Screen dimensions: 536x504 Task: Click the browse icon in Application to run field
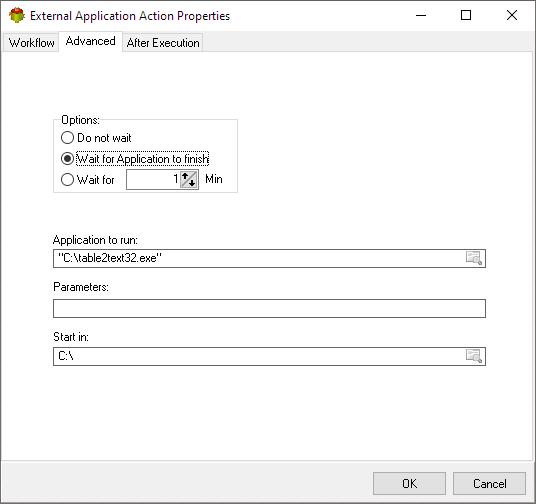click(x=474, y=258)
